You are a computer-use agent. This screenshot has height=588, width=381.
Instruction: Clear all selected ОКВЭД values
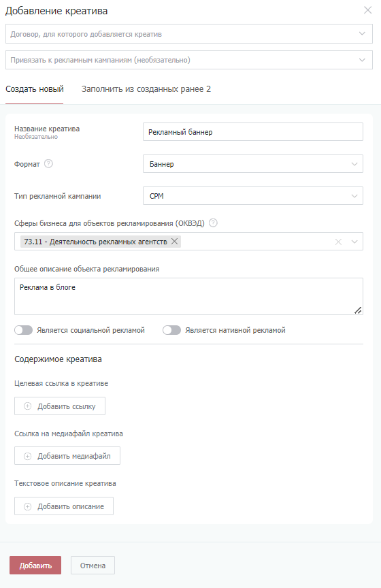click(x=338, y=242)
